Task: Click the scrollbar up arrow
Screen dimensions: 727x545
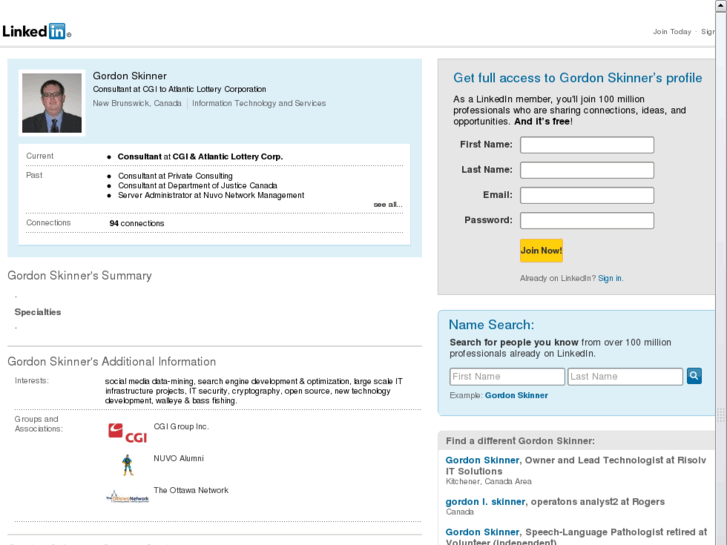Action: tap(721, 6)
